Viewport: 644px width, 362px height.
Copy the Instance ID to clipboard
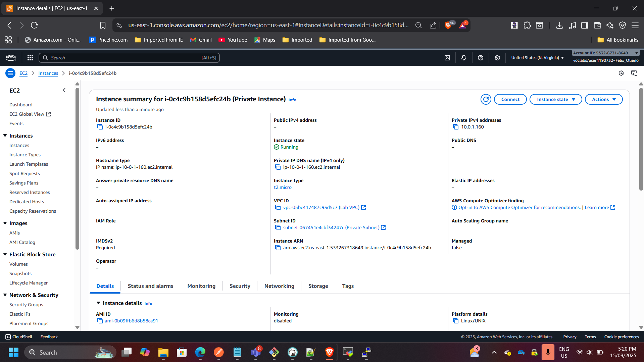point(100,127)
